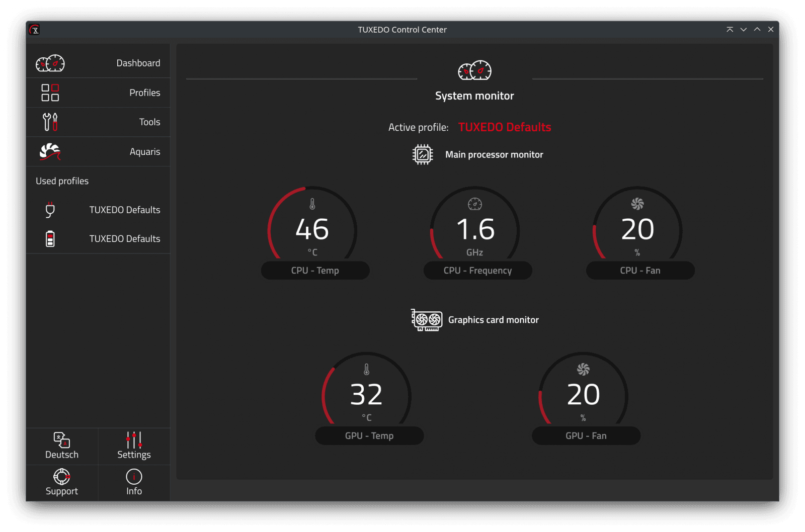
Task: Click the GPU - Temp label pill
Action: coord(369,436)
